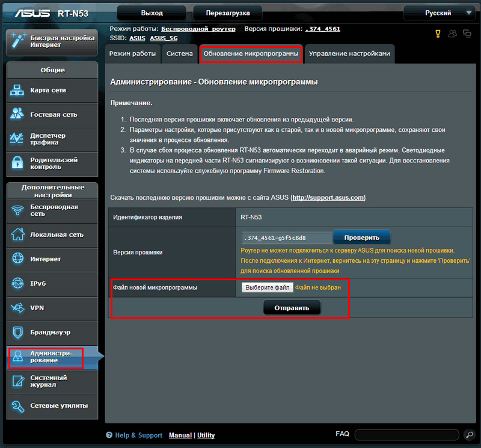This screenshot has width=481, height=448.
Task: Click the firmware version text field
Action: point(287,238)
